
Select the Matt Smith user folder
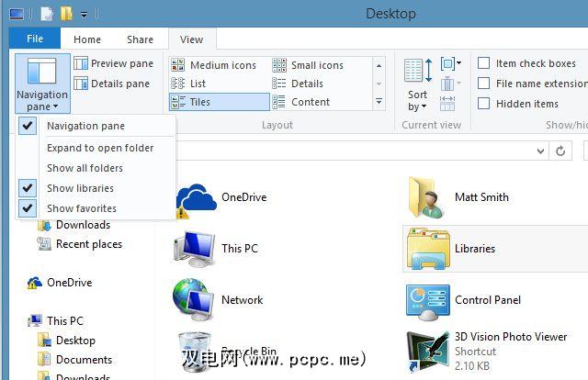[x=458, y=197]
